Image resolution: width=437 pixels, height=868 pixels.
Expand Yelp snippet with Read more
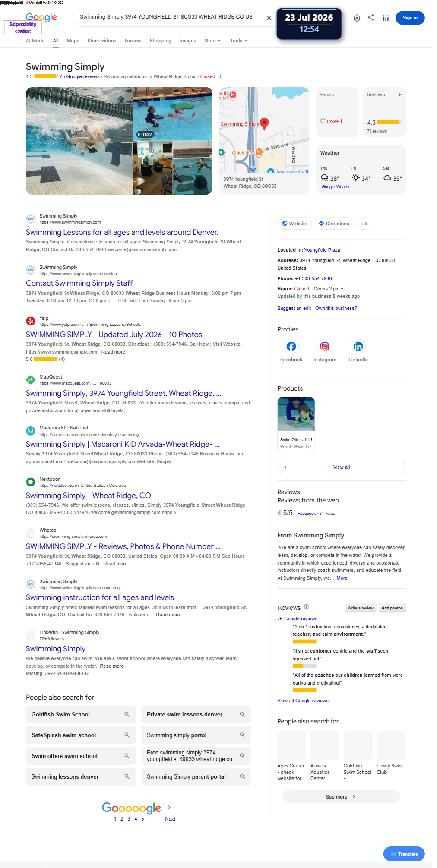(113, 352)
